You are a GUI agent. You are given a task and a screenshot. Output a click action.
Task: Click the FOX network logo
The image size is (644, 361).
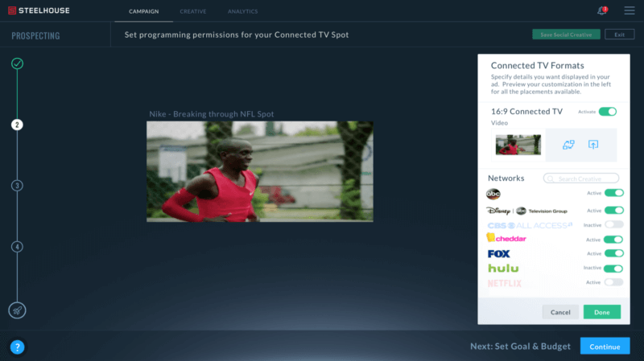(499, 254)
